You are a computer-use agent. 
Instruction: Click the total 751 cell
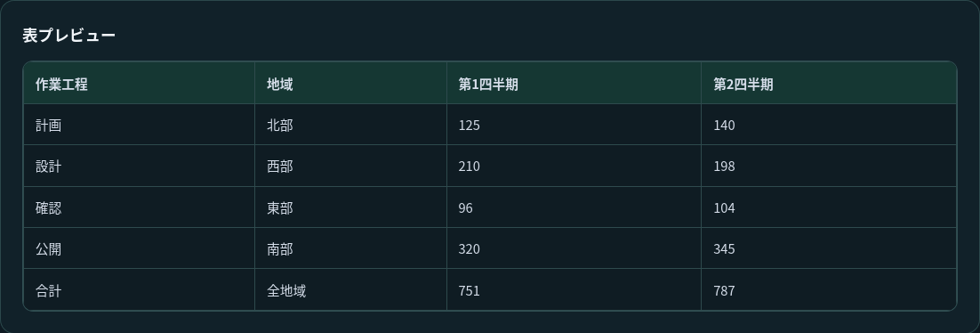[x=574, y=289]
